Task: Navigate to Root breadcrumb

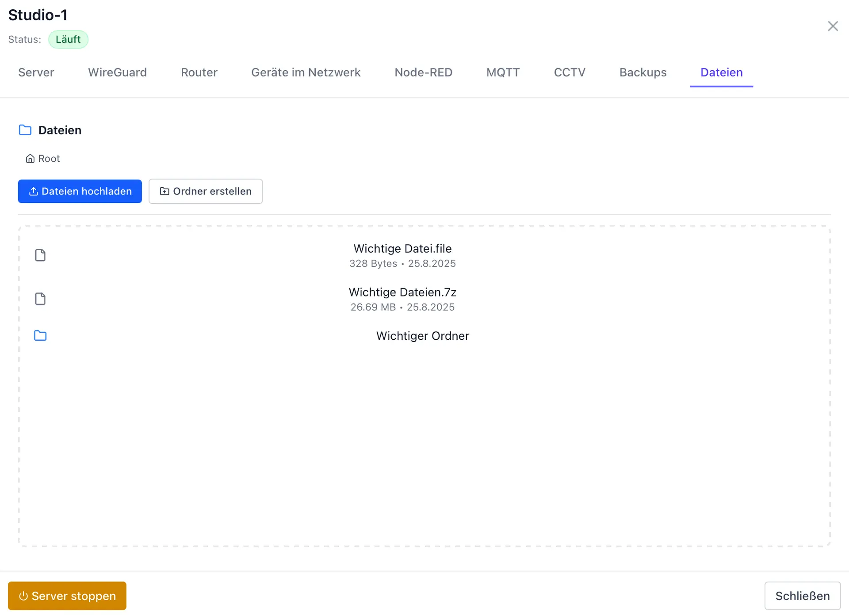Action: [x=49, y=159]
